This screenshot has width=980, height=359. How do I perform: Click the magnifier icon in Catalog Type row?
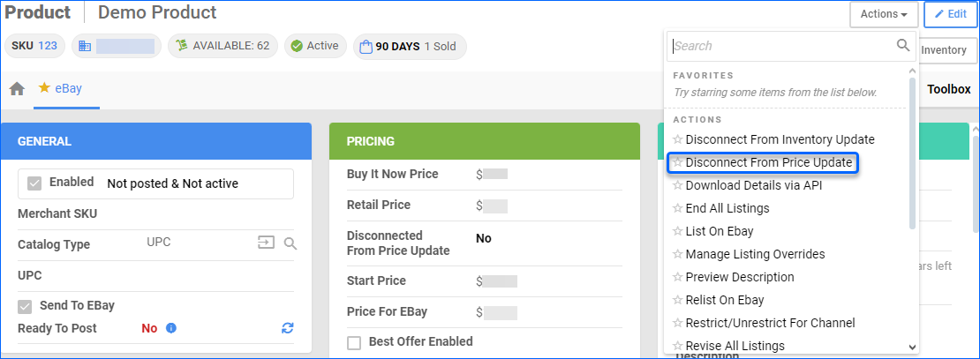290,243
